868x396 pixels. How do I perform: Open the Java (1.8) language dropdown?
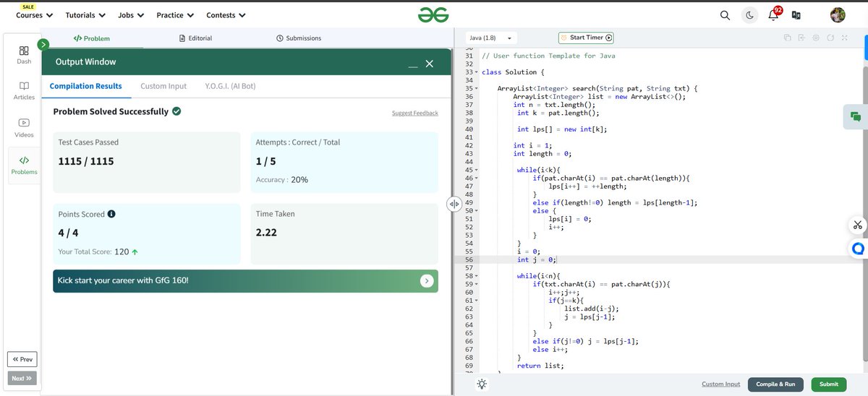491,38
